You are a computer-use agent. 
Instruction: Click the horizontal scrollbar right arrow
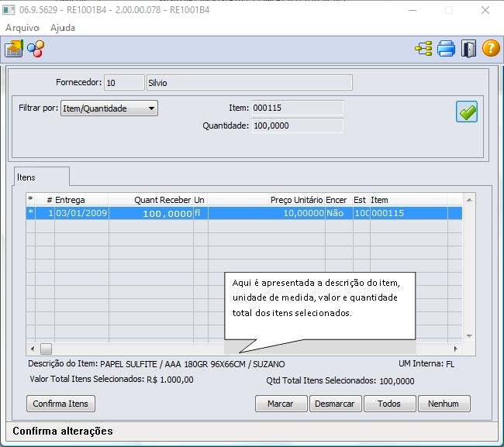(x=455, y=349)
